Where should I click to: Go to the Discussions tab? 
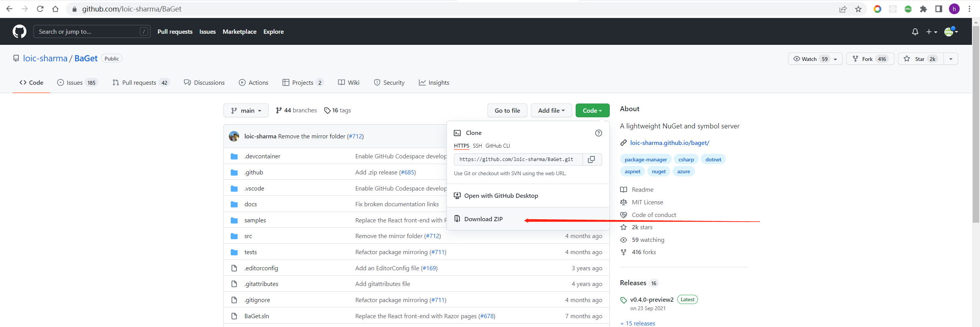204,82
